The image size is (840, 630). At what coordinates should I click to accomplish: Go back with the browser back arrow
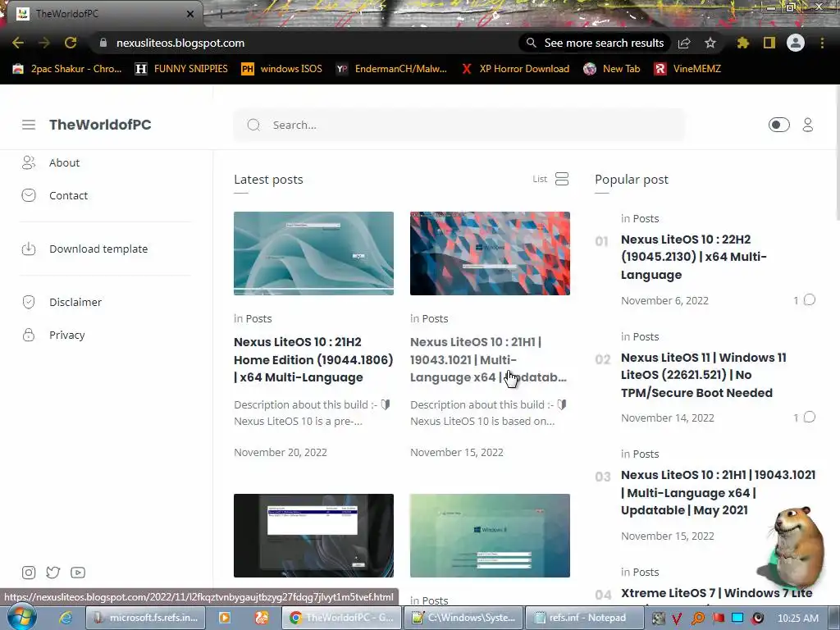pos(18,43)
